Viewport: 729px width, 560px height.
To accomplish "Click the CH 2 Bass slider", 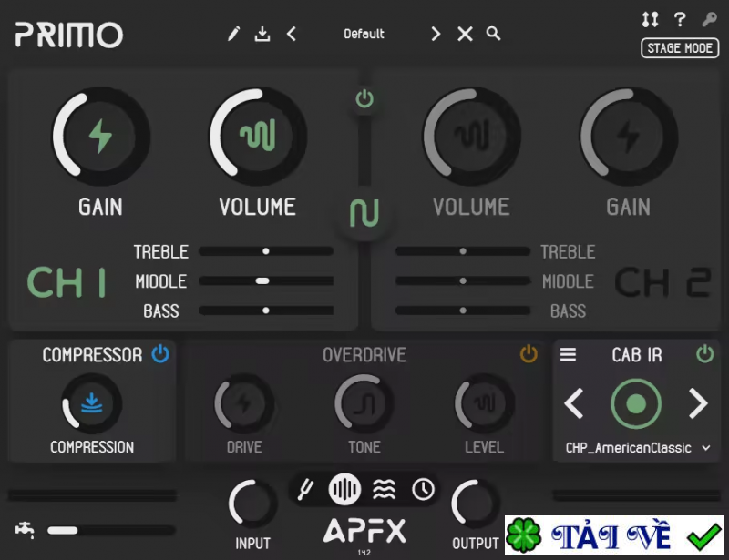I will (463, 311).
